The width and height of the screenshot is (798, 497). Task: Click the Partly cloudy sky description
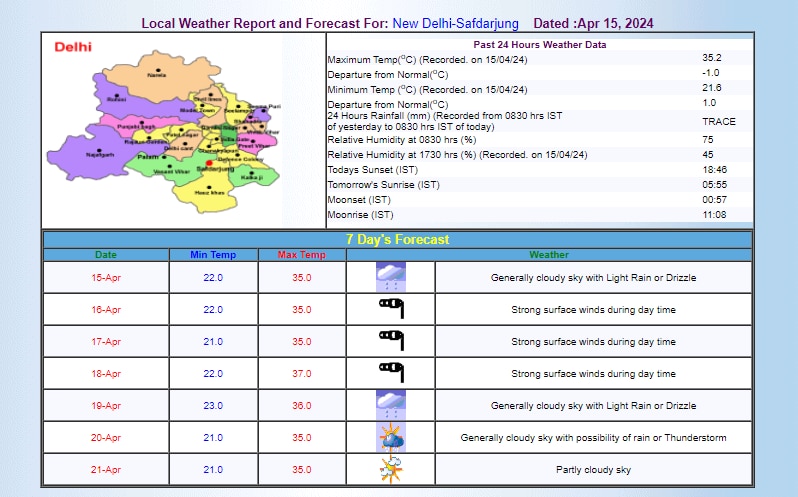pyautogui.click(x=593, y=470)
